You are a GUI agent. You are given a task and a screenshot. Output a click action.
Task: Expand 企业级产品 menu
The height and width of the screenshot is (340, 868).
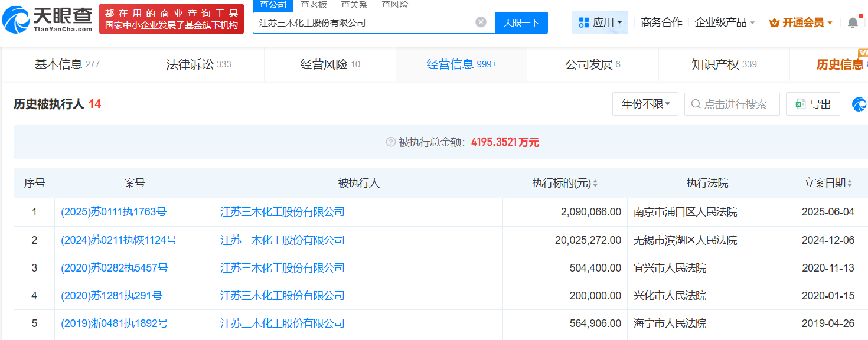[725, 22]
